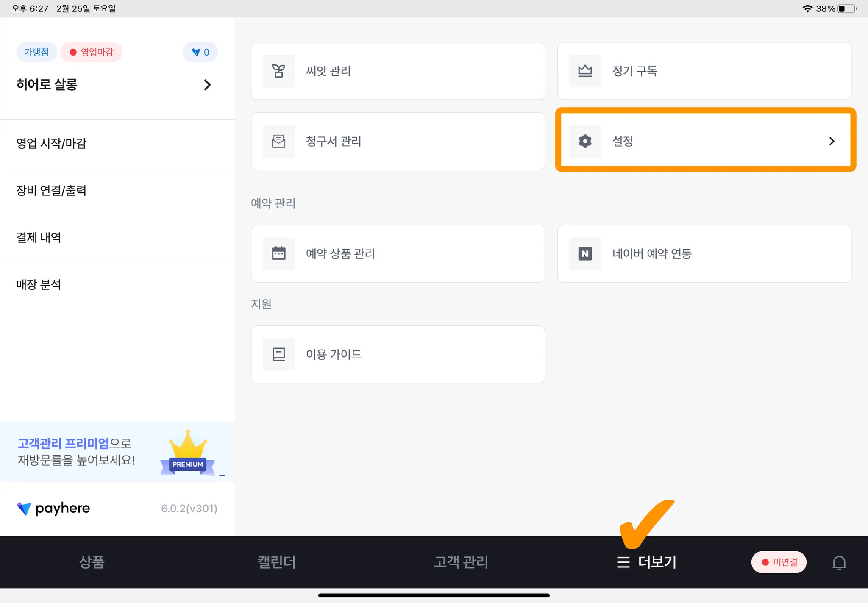Expand 히어로 살롱 store details chevron

[x=207, y=85]
